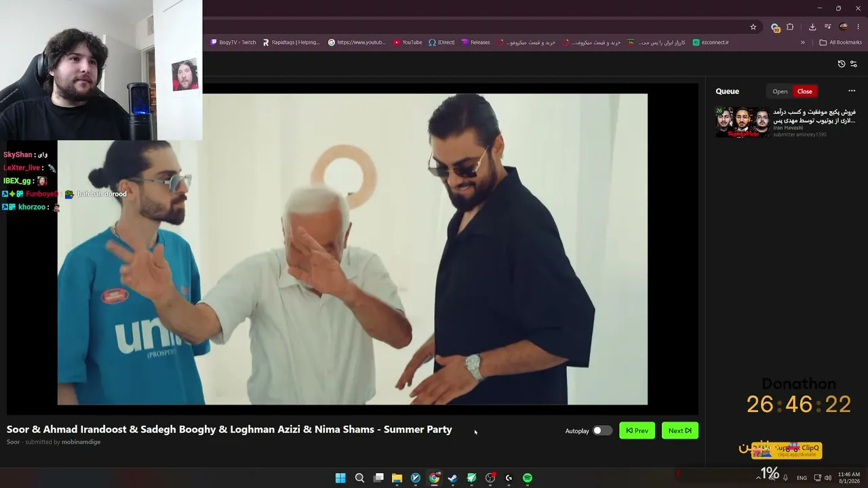Go to the previous clip with Prev
Screen dimensions: 868x488
point(637,430)
